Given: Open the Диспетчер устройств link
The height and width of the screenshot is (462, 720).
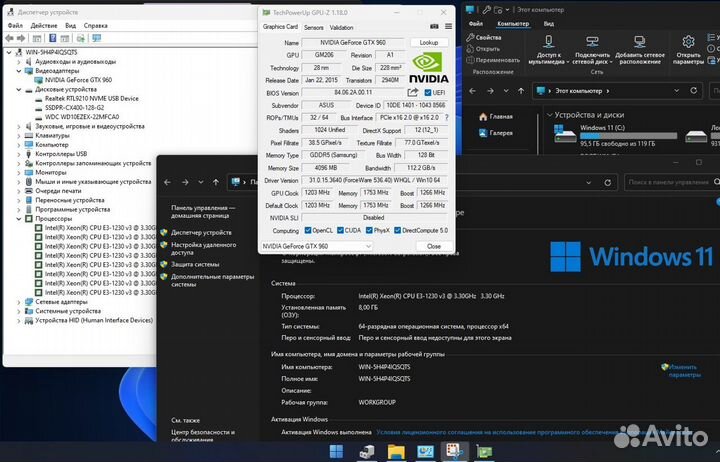Looking at the screenshot, I should click(x=201, y=231).
